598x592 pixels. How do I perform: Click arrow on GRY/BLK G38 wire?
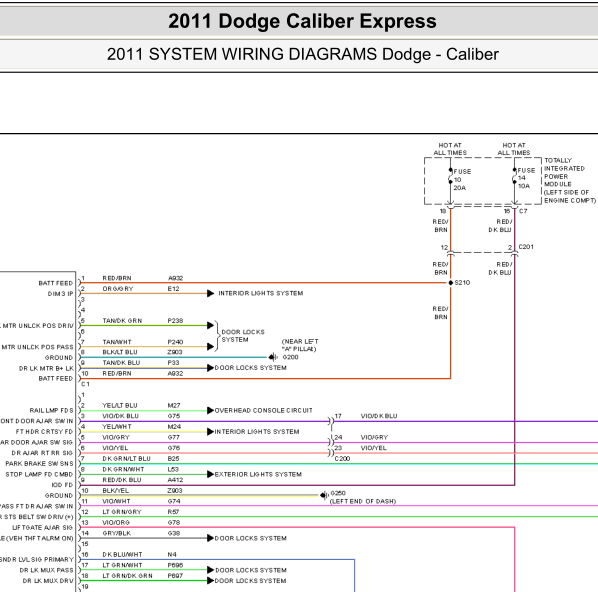click(x=211, y=538)
